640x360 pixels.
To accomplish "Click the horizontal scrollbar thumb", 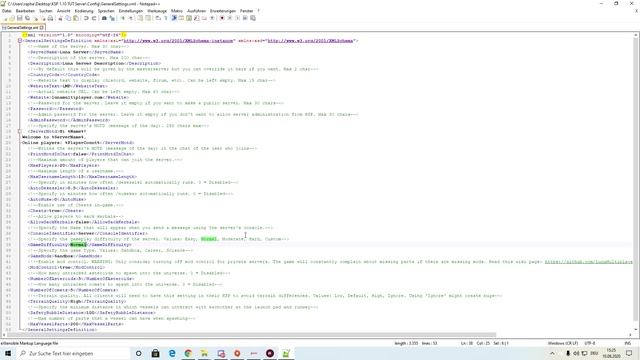I will point(250,335).
